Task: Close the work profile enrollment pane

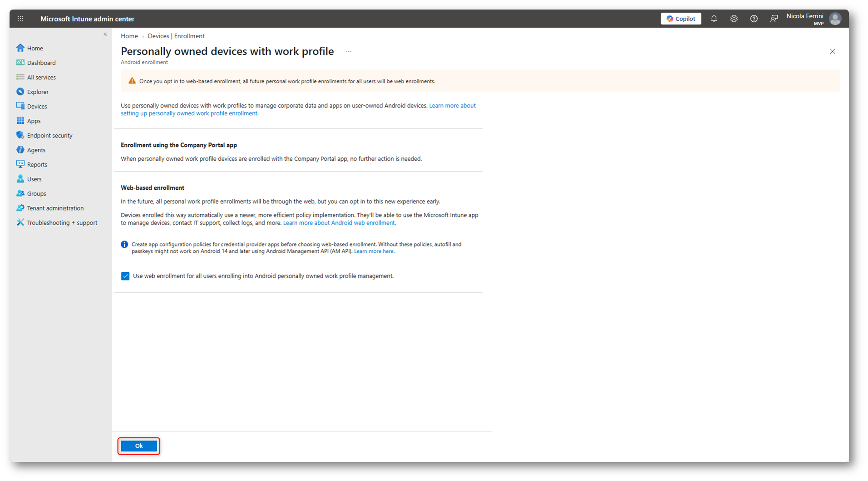Action: coord(833,51)
